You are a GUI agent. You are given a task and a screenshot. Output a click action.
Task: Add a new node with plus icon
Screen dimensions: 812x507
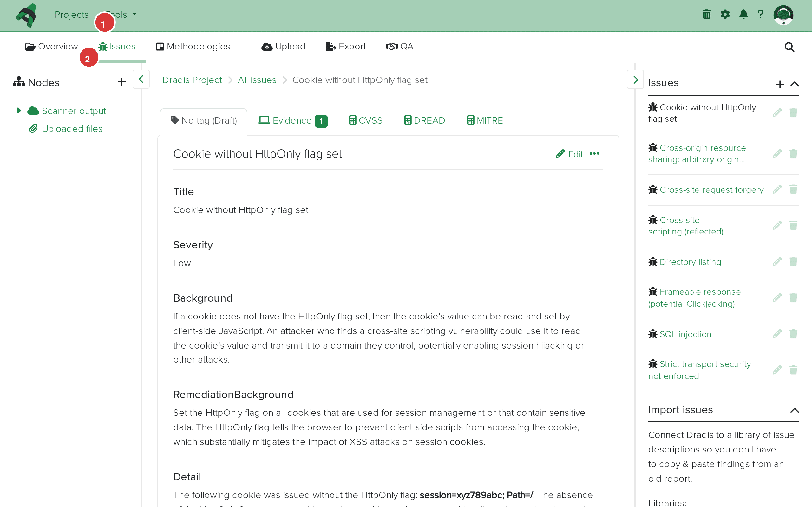click(122, 82)
